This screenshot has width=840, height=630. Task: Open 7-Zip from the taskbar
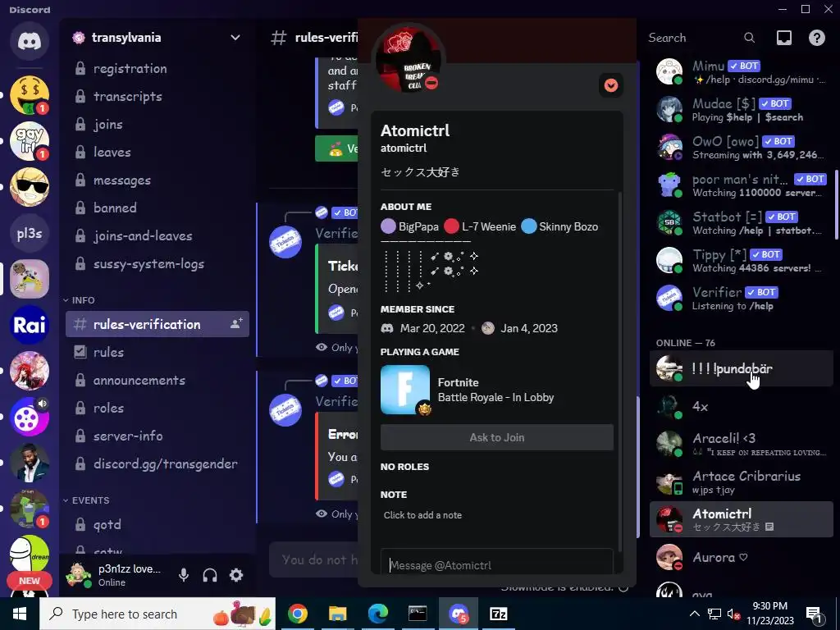(x=498, y=614)
